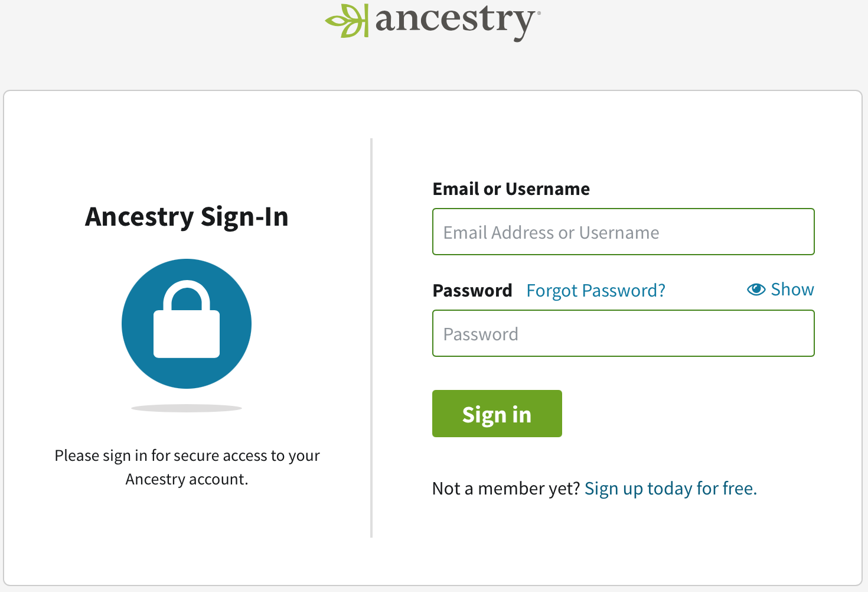Click the padlock illustration shadow
The width and height of the screenshot is (868, 592).
pyautogui.click(x=187, y=407)
